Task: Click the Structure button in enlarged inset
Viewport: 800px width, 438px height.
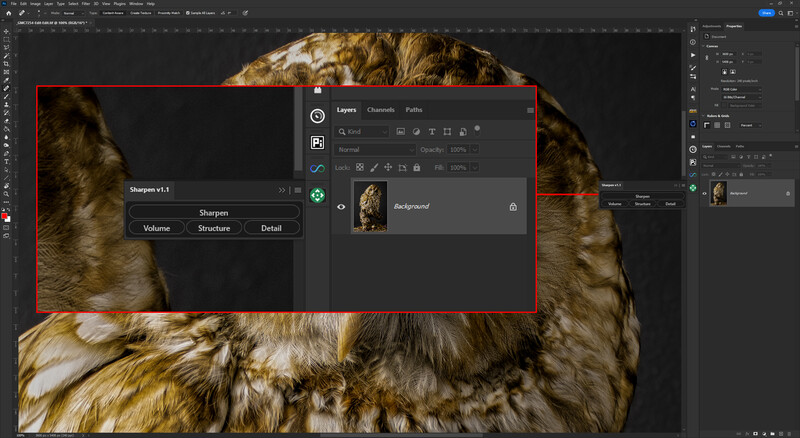Action: pyautogui.click(x=214, y=228)
